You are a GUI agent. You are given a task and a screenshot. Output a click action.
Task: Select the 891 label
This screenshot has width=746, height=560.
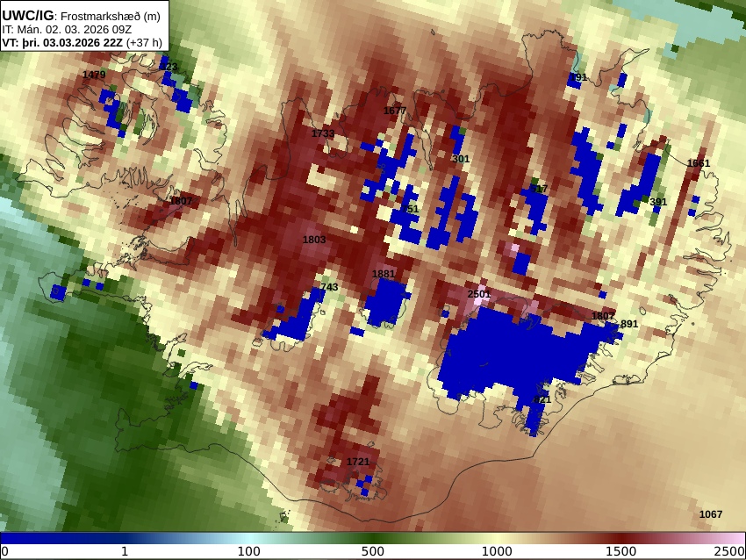pos(629,324)
